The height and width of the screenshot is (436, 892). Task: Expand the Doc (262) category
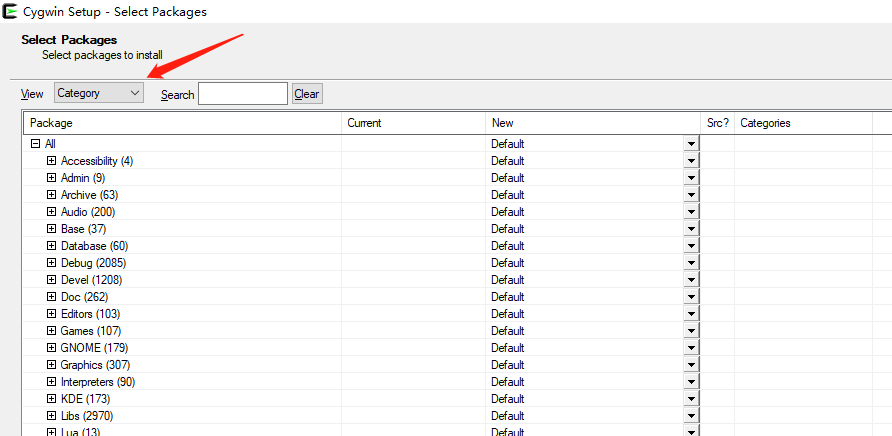pos(52,297)
